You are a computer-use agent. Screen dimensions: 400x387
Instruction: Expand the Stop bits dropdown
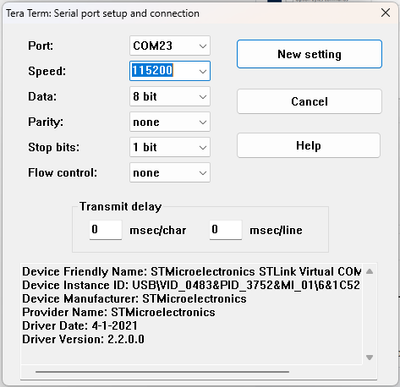pos(170,147)
